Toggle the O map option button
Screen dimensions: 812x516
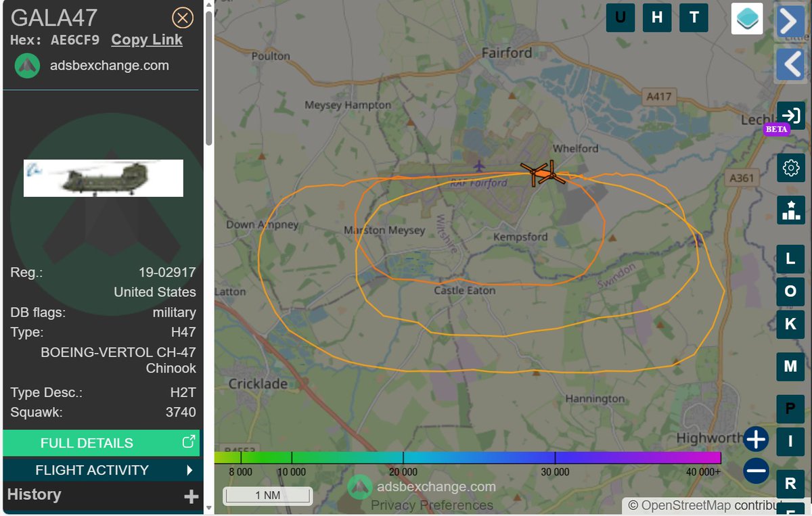[790, 291]
